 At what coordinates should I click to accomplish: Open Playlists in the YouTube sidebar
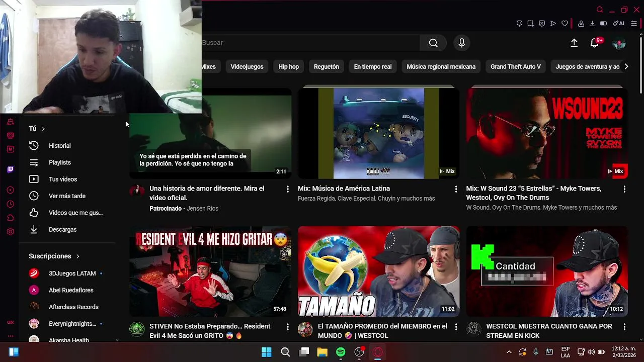click(67, 162)
